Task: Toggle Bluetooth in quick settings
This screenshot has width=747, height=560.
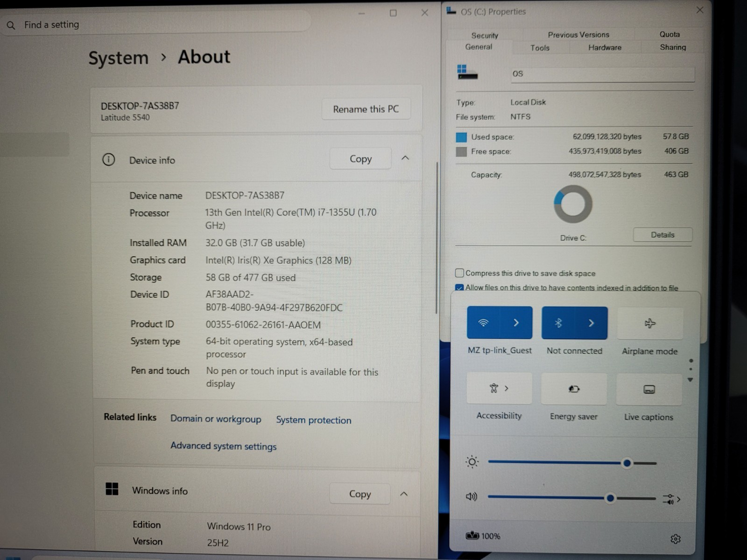Action: [x=558, y=323]
